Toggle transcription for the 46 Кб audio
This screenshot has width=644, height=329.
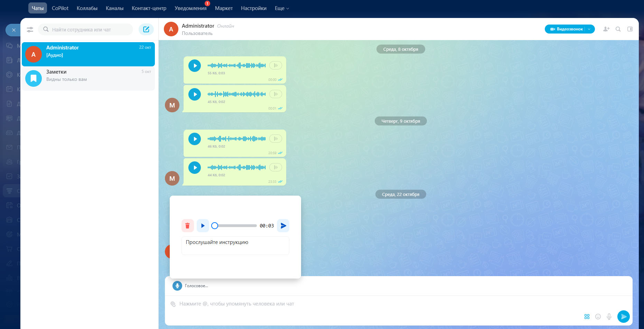(276, 139)
